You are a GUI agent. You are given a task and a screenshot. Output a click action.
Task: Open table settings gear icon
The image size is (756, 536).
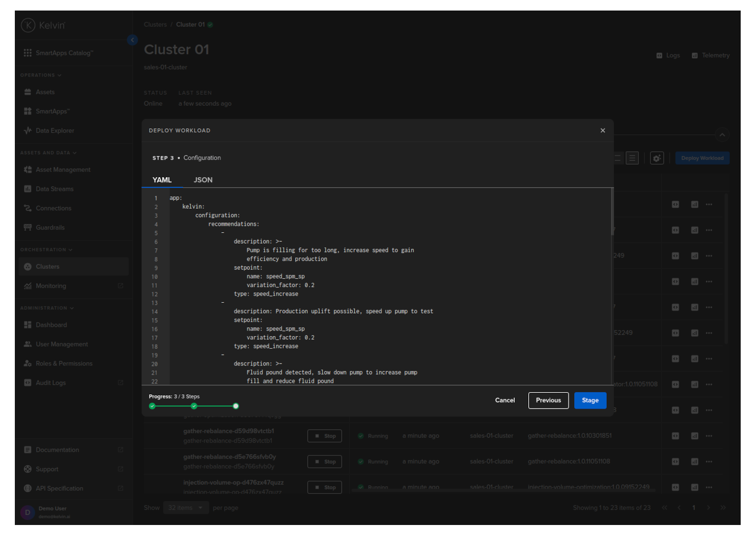(x=656, y=158)
